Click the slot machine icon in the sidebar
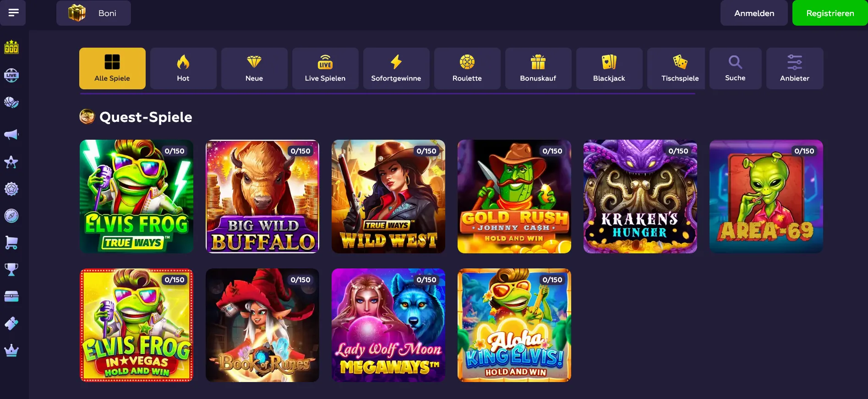868x399 pixels. point(11,47)
